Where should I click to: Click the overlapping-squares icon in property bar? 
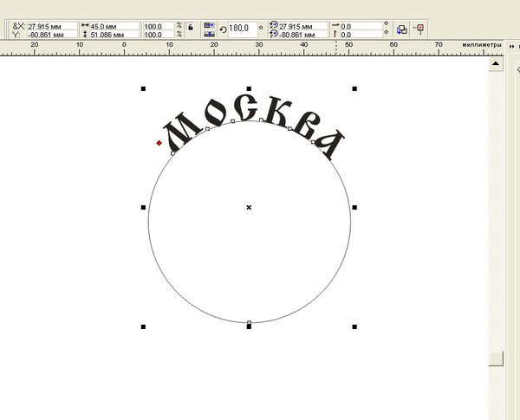(401, 29)
